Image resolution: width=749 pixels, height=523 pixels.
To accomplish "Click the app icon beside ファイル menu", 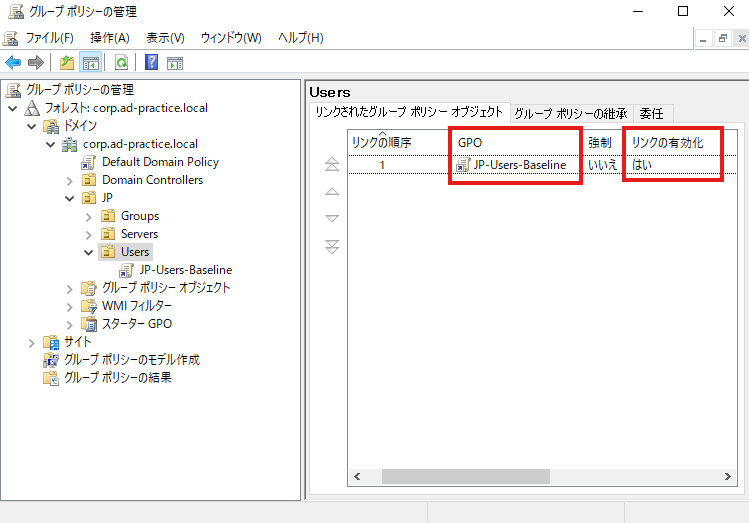I will coord(11,38).
